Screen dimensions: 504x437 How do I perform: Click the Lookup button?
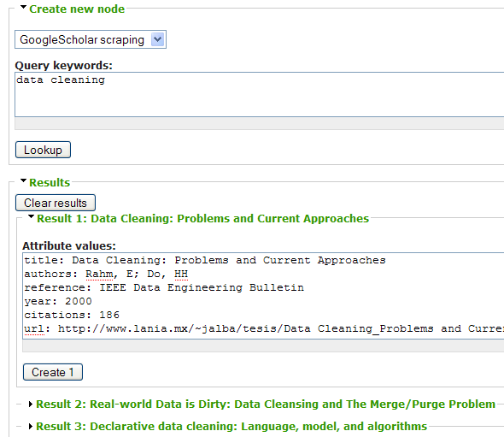point(43,150)
